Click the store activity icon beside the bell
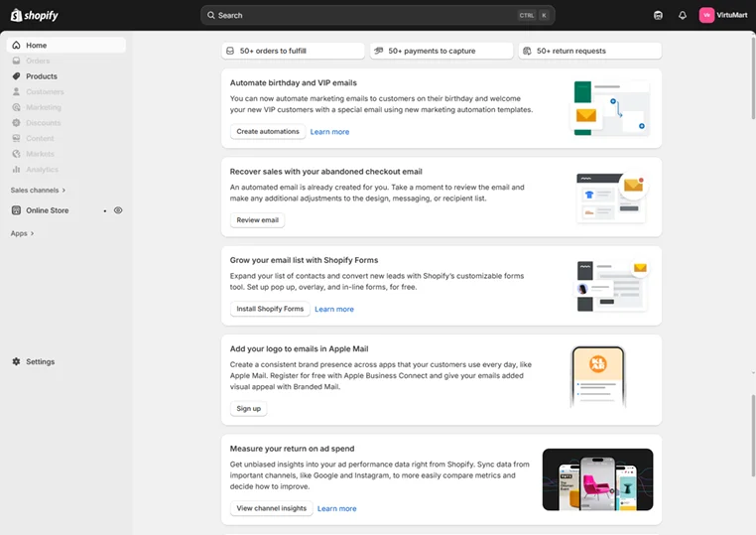The image size is (756, 535). click(x=659, y=15)
